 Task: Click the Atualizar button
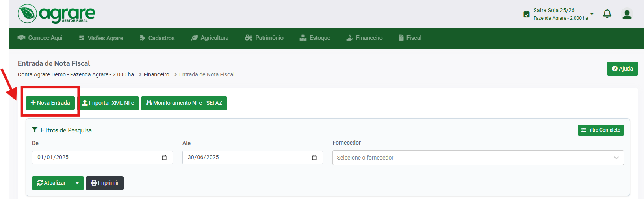pos(51,183)
